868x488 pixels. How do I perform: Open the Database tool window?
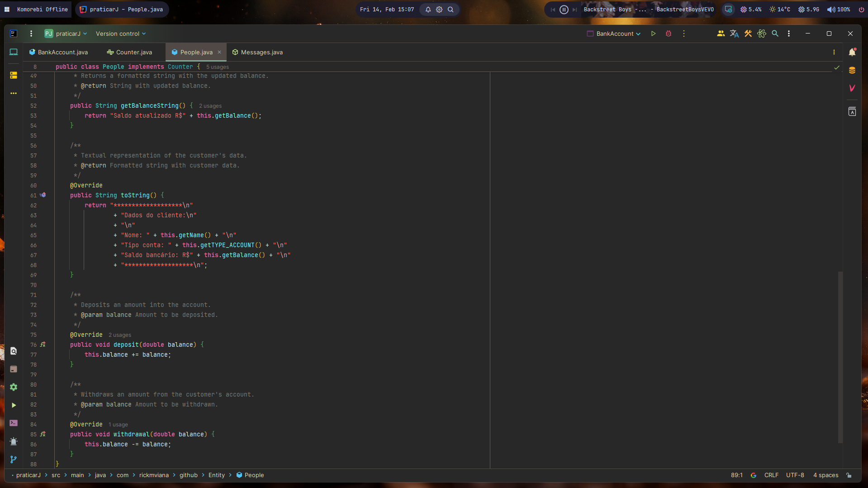[852, 70]
